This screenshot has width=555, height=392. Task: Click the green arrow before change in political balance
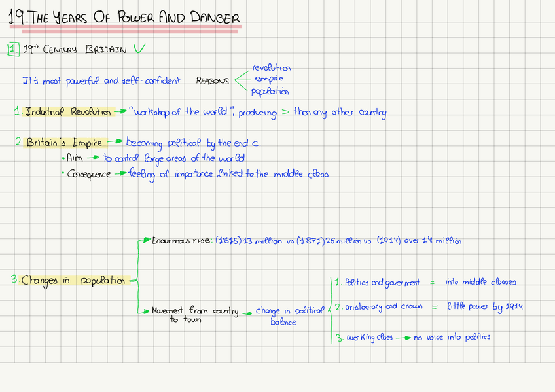[x=247, y=313]
